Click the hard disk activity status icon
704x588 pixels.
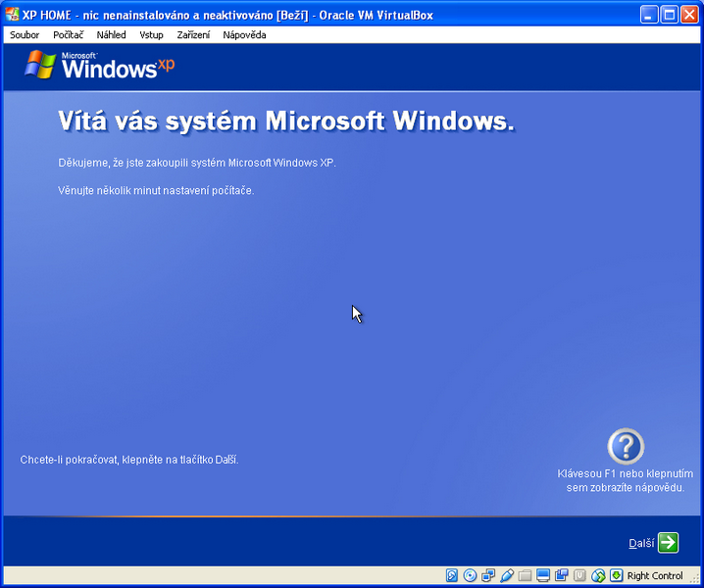click(x=452, y=575)
